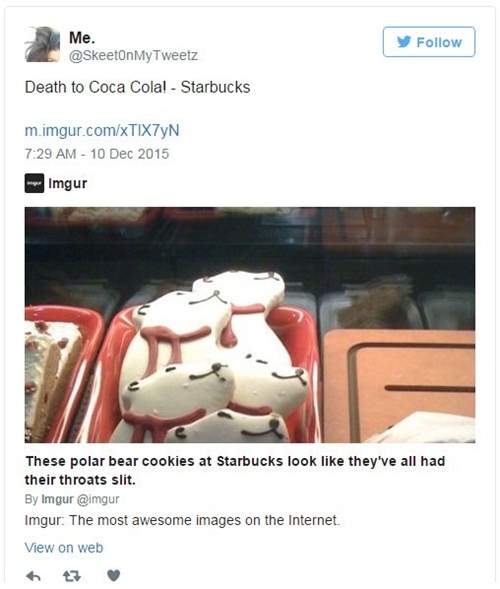Click the @imgur handle in byline

98,499
